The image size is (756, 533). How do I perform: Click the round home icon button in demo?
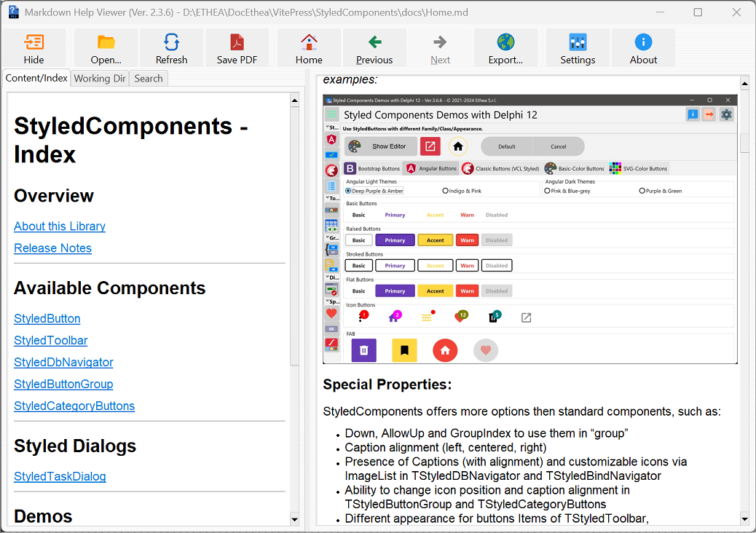(x=458, y=146)
